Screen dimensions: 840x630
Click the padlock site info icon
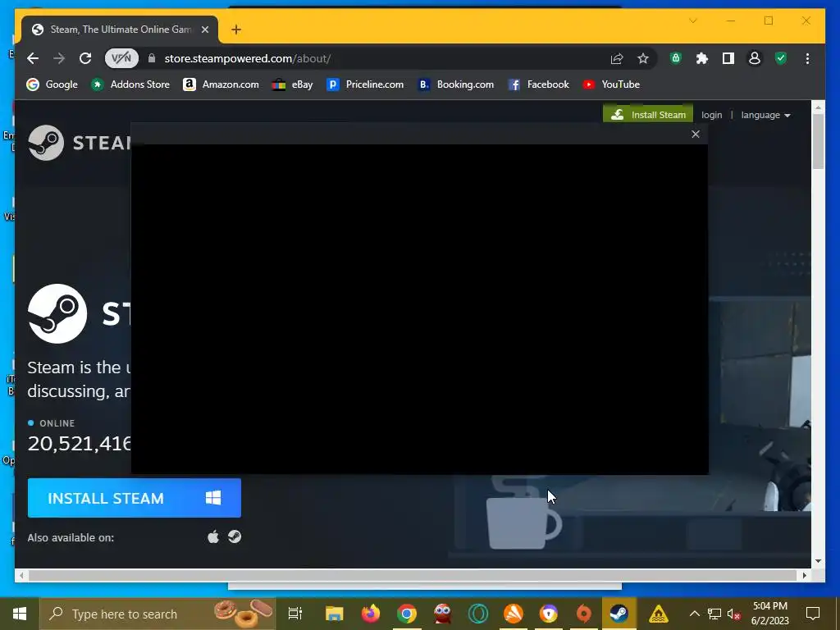pyautogui.click(x=152, y=58)
